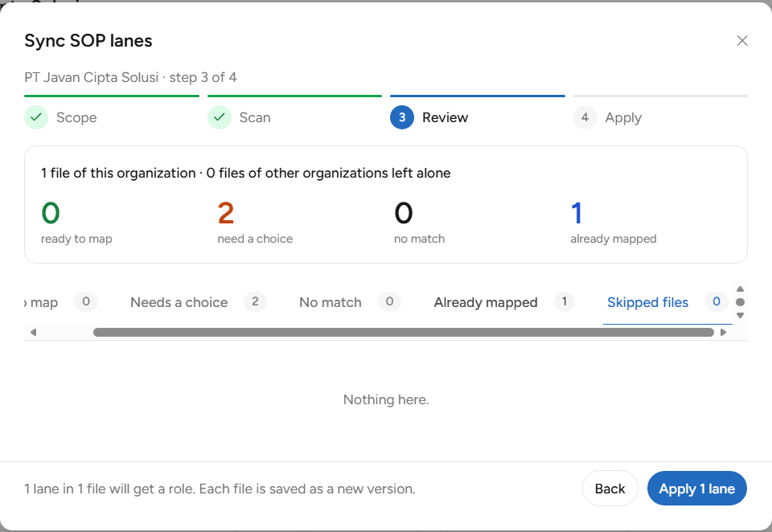The width and height of the screenshot is (772, 532).
Task: Click the '1 lane in 1 file will get a role' note
Action: point(220,489)
